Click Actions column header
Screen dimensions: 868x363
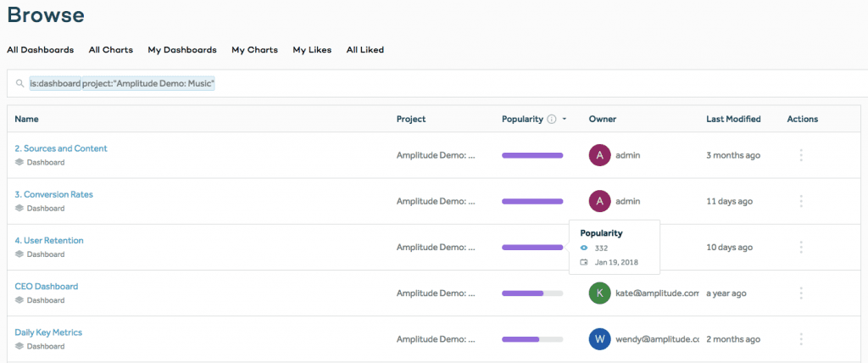pyautogui.click(x=802, y=119)
